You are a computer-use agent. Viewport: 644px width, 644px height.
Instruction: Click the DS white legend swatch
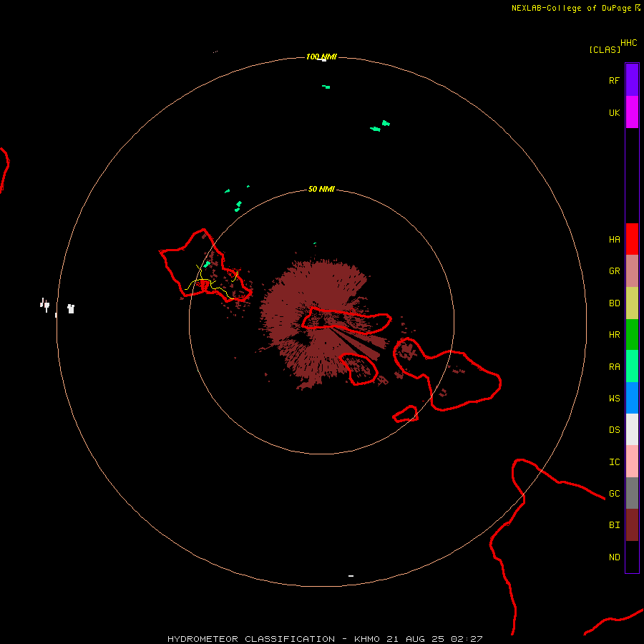[632, 429]
